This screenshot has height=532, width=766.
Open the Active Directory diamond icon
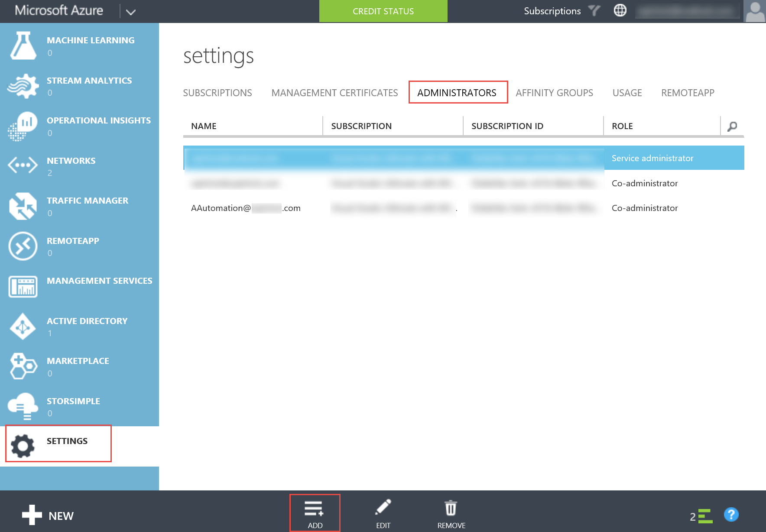coord(23,327)
